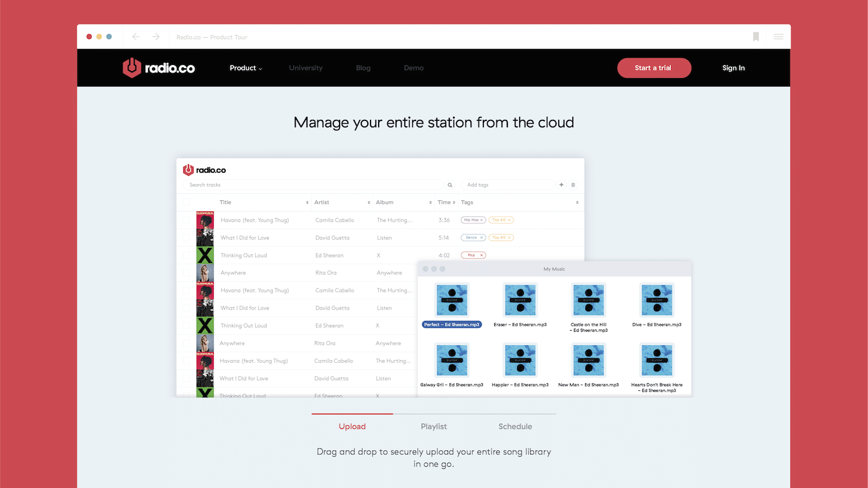The height and width of the screenshot is (488, 868).
Task: Check the second Anywhere row checkbox
Action: (x=187, y=343)
